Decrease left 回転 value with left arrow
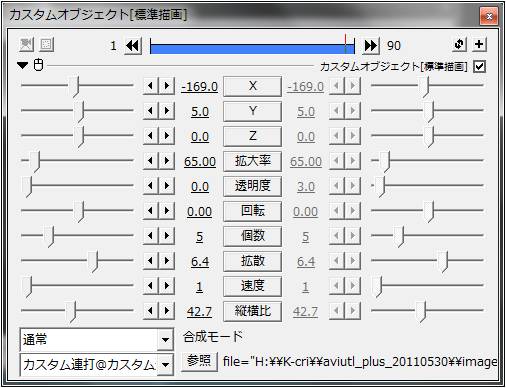Image resolution: width=506 pixels, height=388 pixels. [x=151, y=211]
